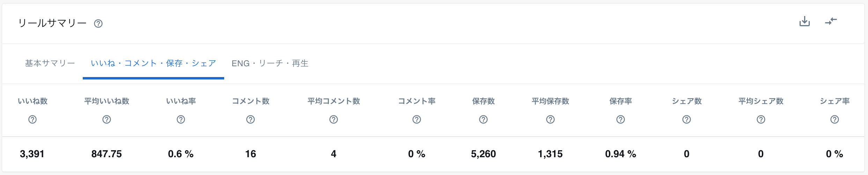The image size is (868, 175).
Task: Show help tooltip for 平均コメント数 column
Action: point(333,120)
